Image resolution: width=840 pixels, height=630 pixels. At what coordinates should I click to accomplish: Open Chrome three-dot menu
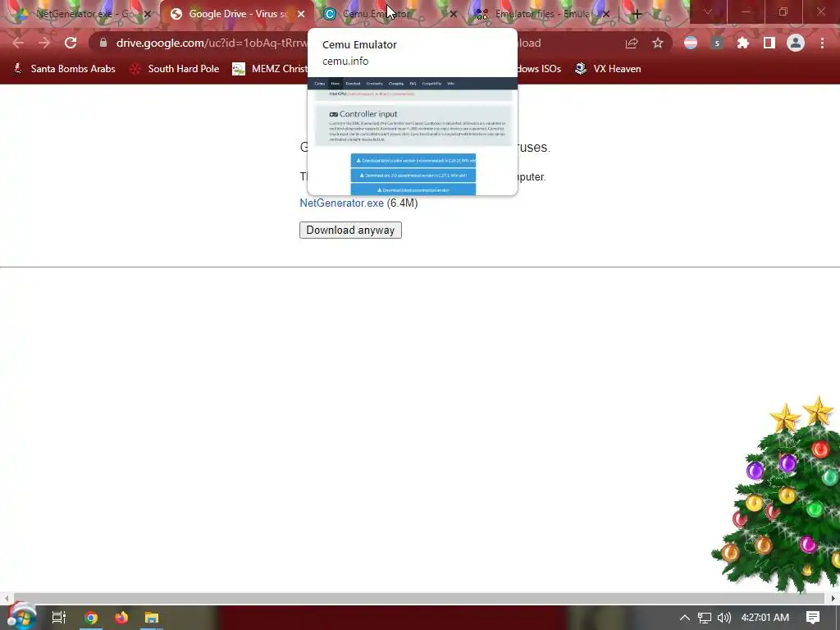pyautogui.click(x=822, y=43)
